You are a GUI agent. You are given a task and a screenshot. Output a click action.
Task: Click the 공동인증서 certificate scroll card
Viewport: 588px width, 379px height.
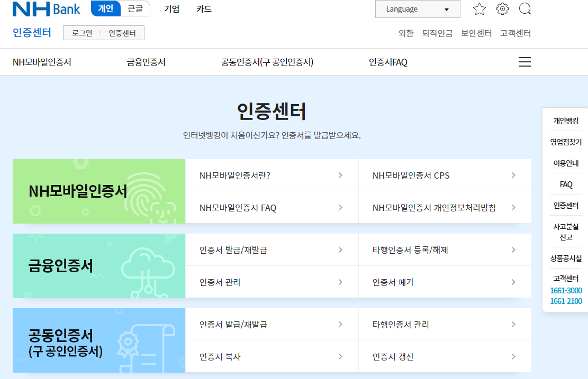(x=99, y=340)
